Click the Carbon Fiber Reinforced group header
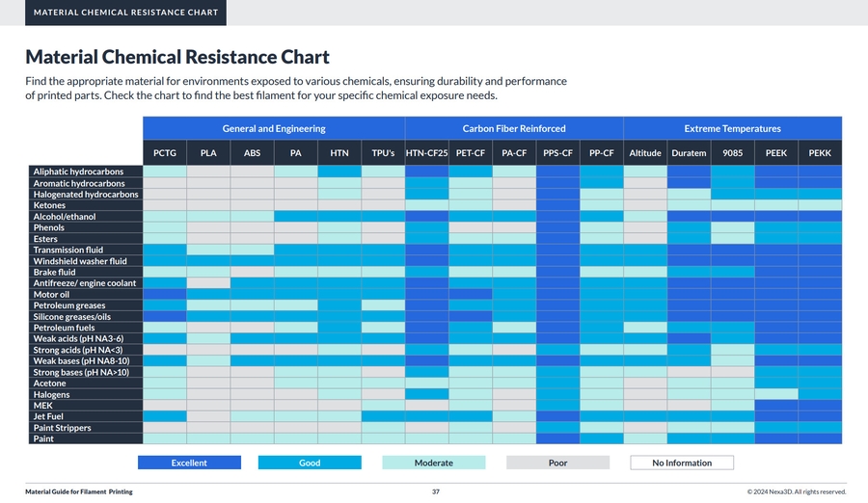The image size is (868, 503). [514, 128]
